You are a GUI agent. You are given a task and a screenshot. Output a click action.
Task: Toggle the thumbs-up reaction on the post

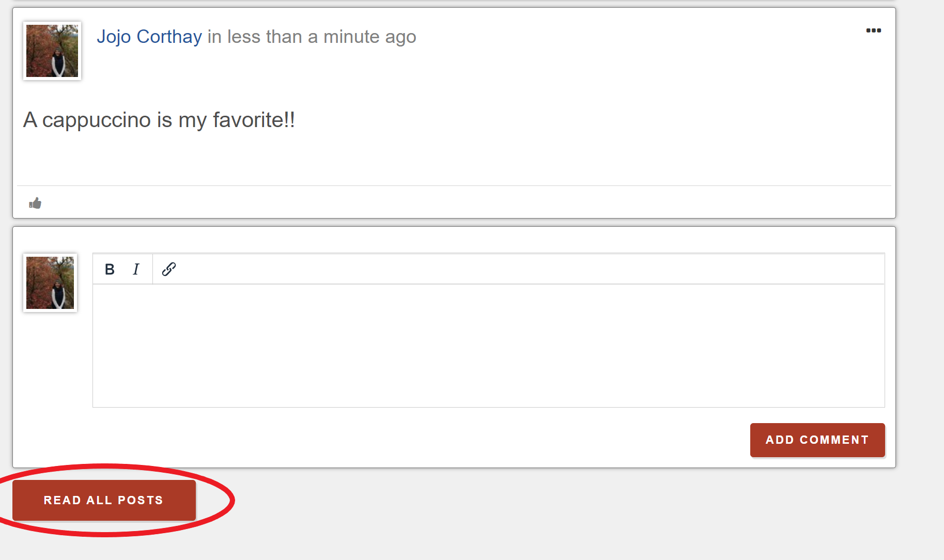(34, 203)
